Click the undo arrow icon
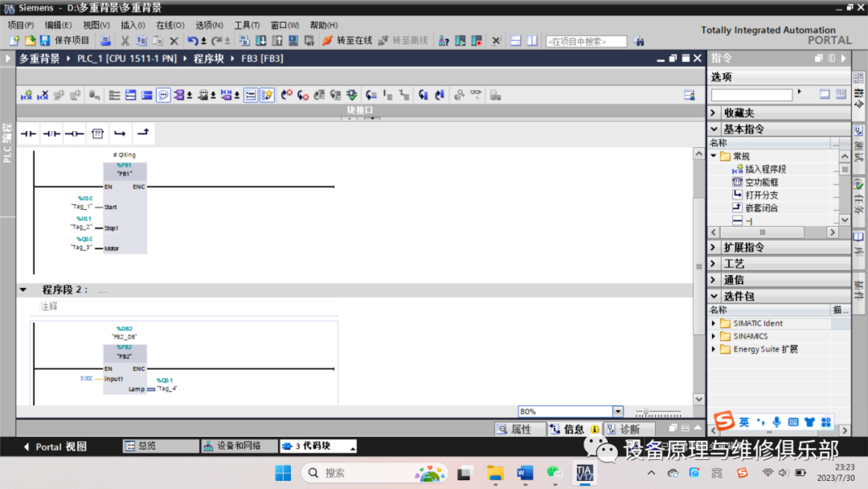The width and height of the screenshot is (868, 489). coord(193,40)
